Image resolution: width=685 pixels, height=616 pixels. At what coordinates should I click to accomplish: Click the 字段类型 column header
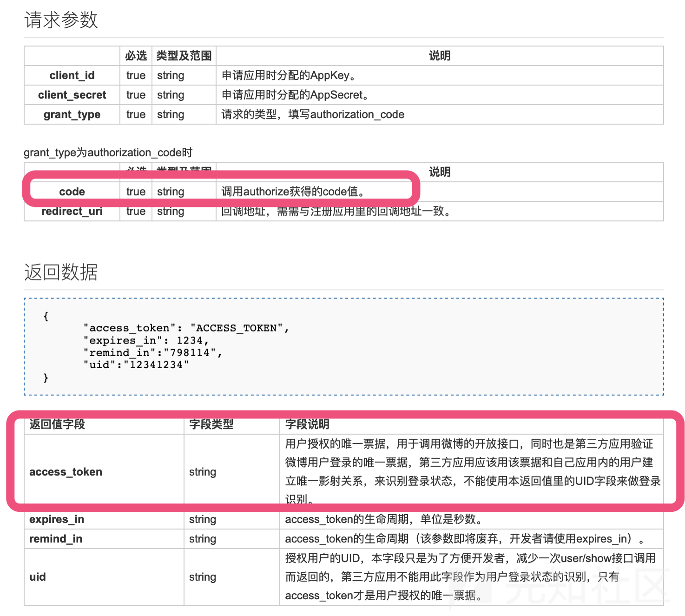click(211, 424)
